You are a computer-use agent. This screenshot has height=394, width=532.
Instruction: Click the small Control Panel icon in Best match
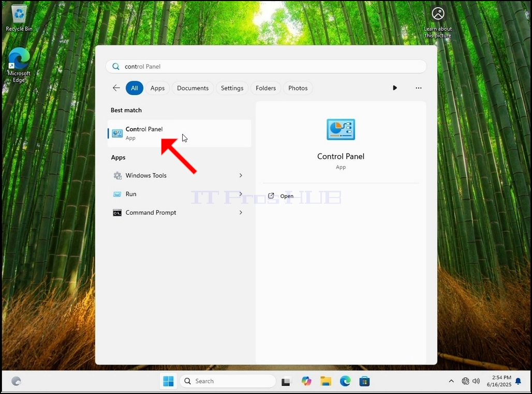coord(117,133)
